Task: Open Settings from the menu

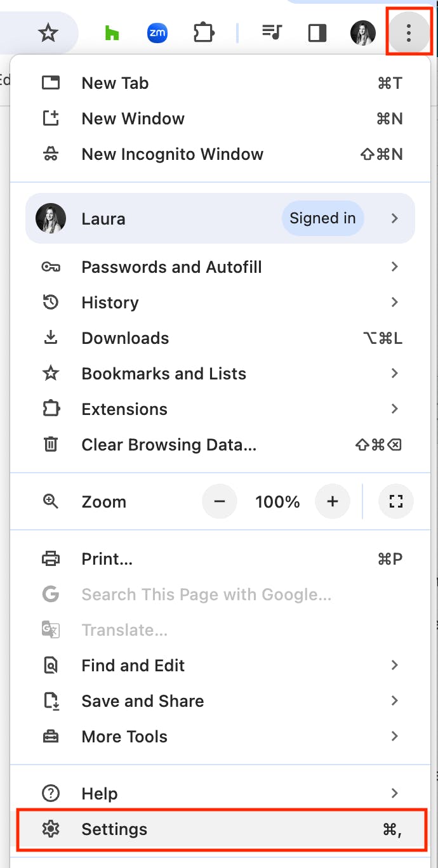Action: pos(220,829)
